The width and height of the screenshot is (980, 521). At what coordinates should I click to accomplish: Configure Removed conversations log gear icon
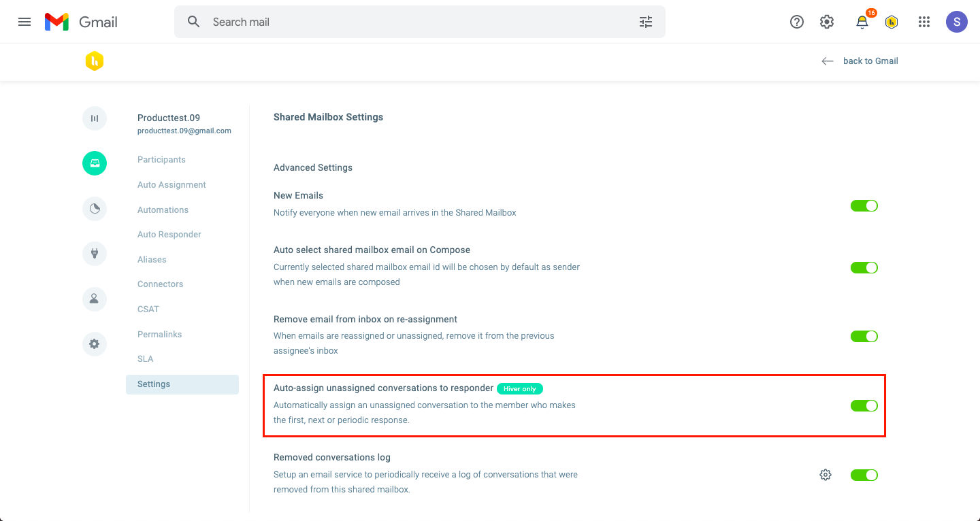(826, 475)
